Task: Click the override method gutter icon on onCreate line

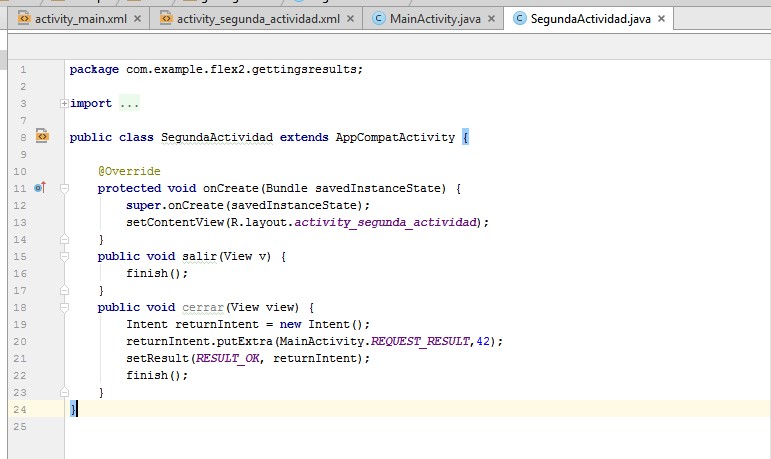Action: pos(40,187)
